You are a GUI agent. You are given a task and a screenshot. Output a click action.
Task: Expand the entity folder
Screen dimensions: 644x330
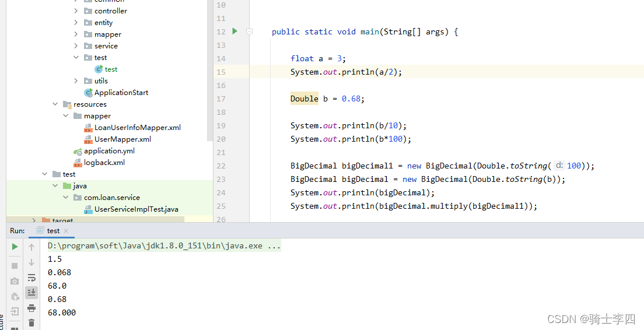(x=76, y=22)
